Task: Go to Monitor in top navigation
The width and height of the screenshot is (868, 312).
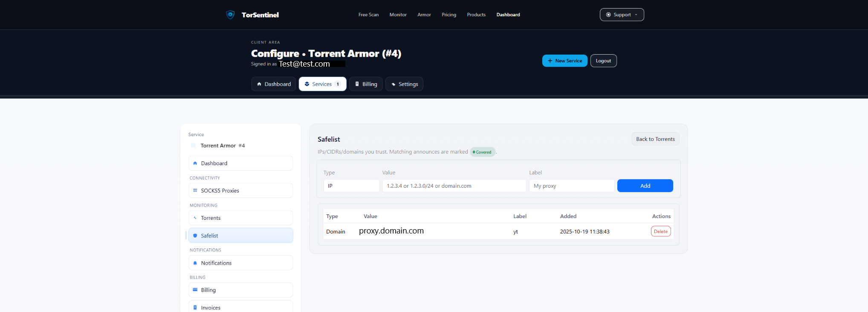Action: pyautogui.click(x=398, y=15)
